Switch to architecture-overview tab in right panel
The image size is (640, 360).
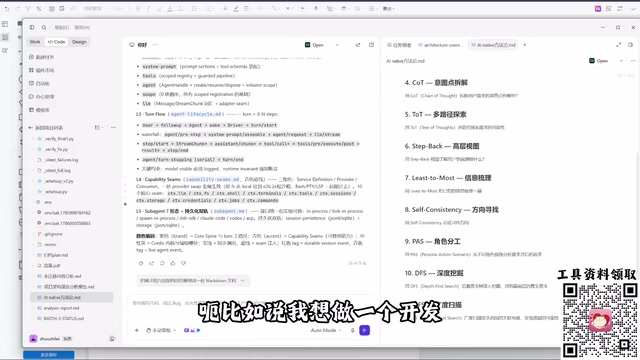[440, 45]
